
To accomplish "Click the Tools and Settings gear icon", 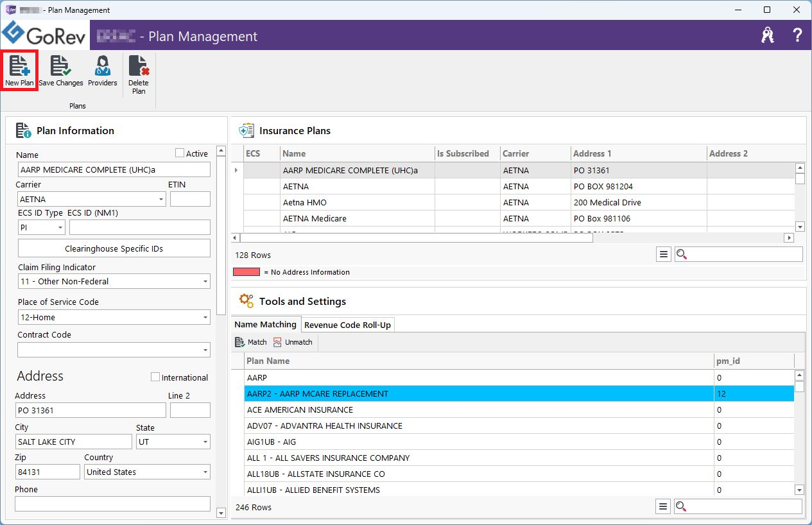I will [x=246, y=301].
